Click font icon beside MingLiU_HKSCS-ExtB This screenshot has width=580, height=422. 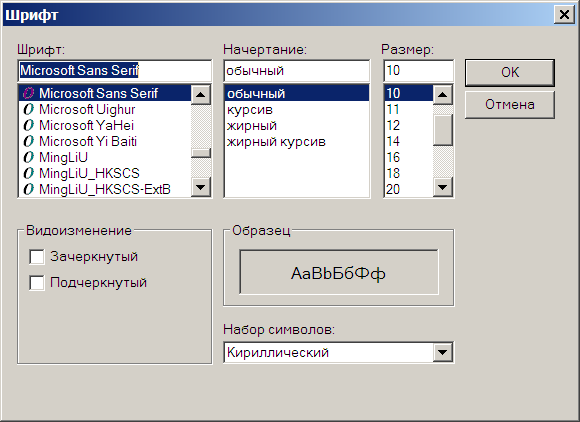28,189
